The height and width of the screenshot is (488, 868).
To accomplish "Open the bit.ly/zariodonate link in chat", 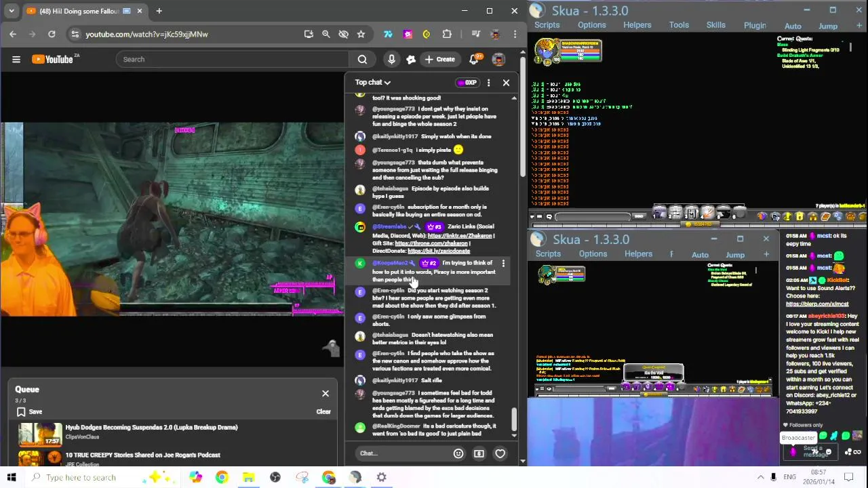I will pos(439,251).
